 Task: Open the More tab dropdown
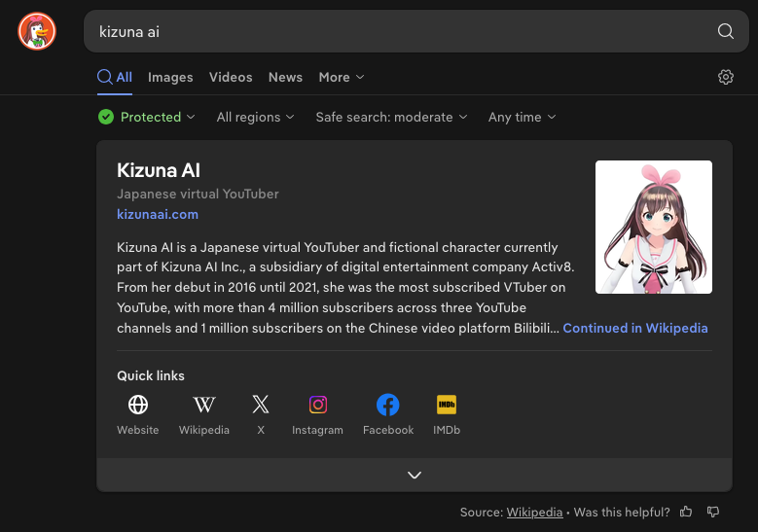pyautogui.click(x=342, y=77)
